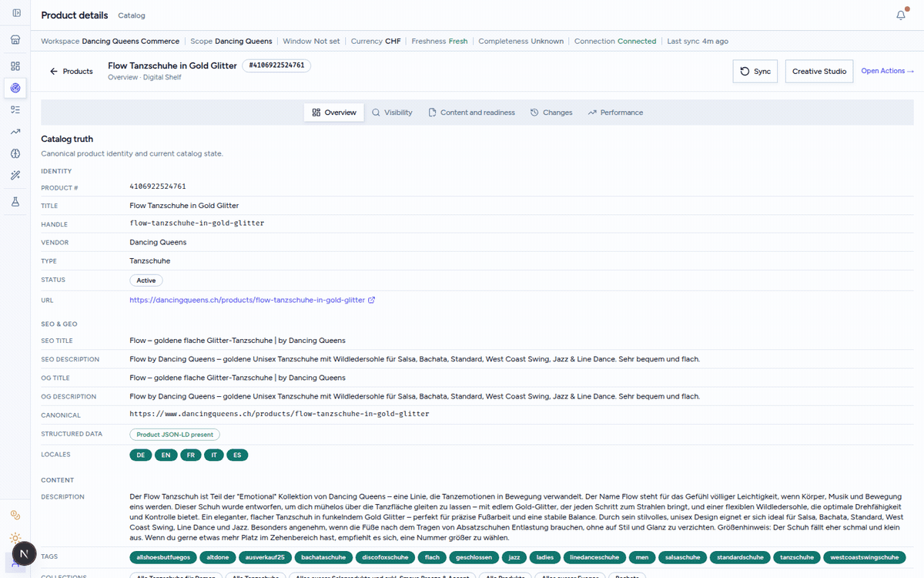Select the trending chart icon in sidebar
Image resolution: width=924 pixels, height=578 pixels.
[15, 132]
